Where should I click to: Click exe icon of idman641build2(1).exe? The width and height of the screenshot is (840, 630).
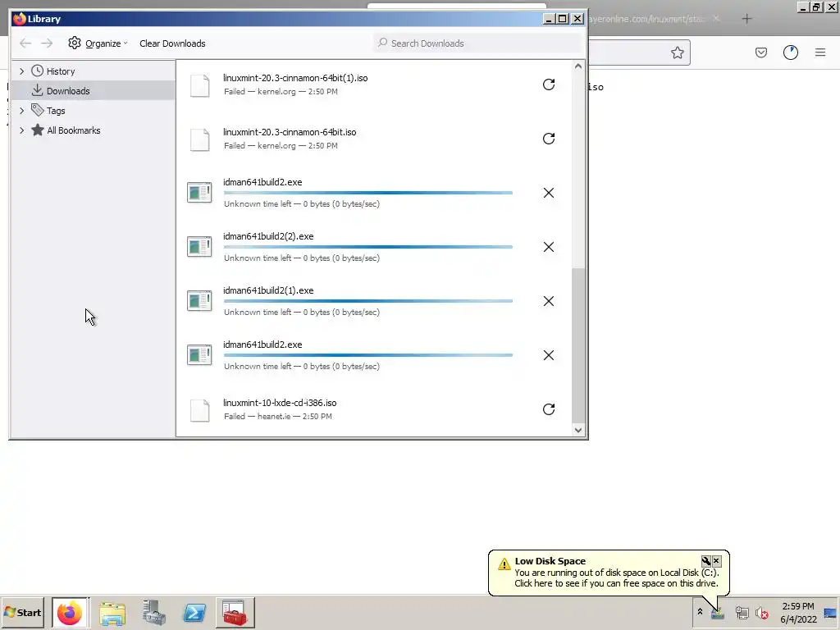pyautogui.click(x=199, y=301)
